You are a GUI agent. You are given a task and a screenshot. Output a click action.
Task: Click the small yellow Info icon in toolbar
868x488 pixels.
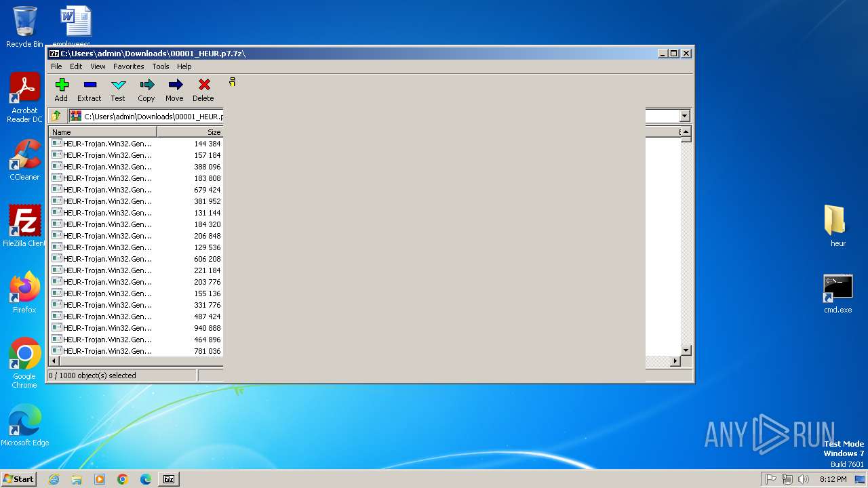tap(232, 82)
